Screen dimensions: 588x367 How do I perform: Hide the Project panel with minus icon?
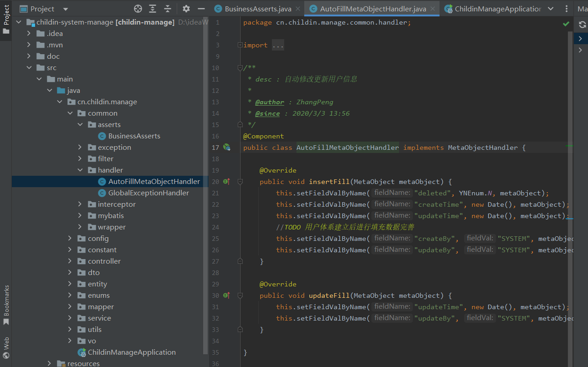[201, 9]
